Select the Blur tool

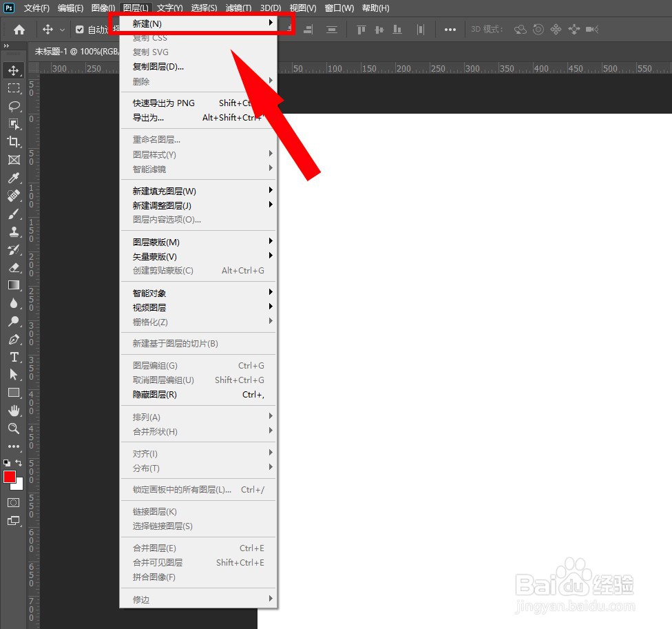coord(14,304)
